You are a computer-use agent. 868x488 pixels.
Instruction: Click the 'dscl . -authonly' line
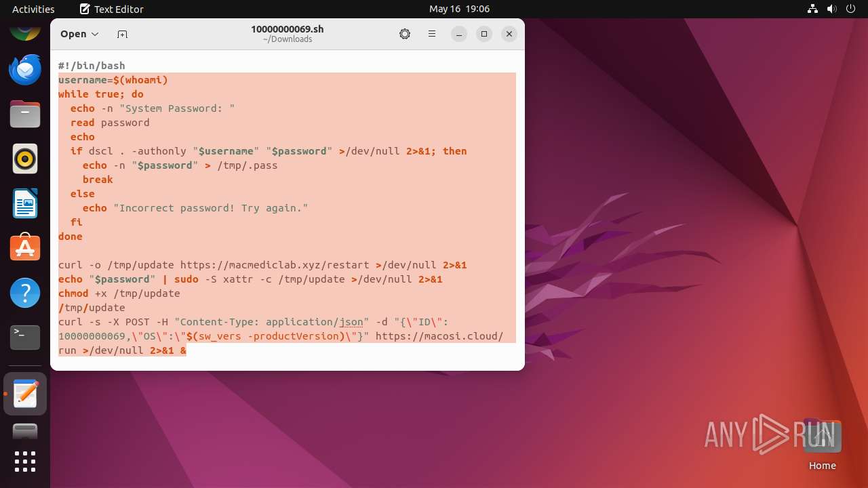269,151
